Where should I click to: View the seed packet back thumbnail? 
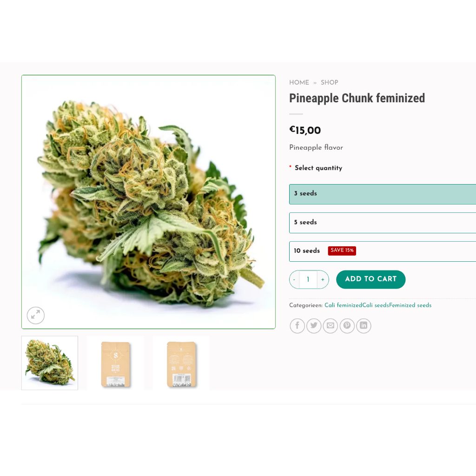point(181,363)
